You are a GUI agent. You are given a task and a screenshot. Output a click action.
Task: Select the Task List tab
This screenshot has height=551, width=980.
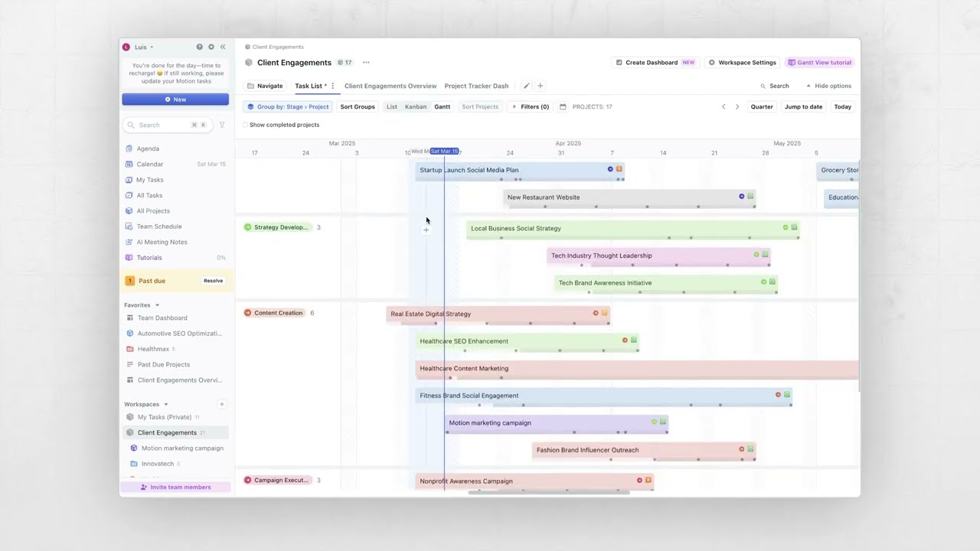tap(309, 86)
